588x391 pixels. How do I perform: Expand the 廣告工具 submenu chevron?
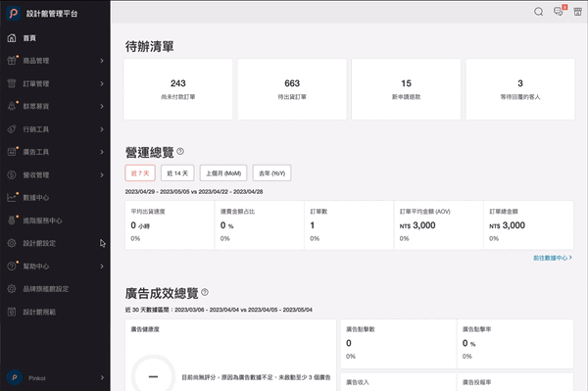point(102,152)
